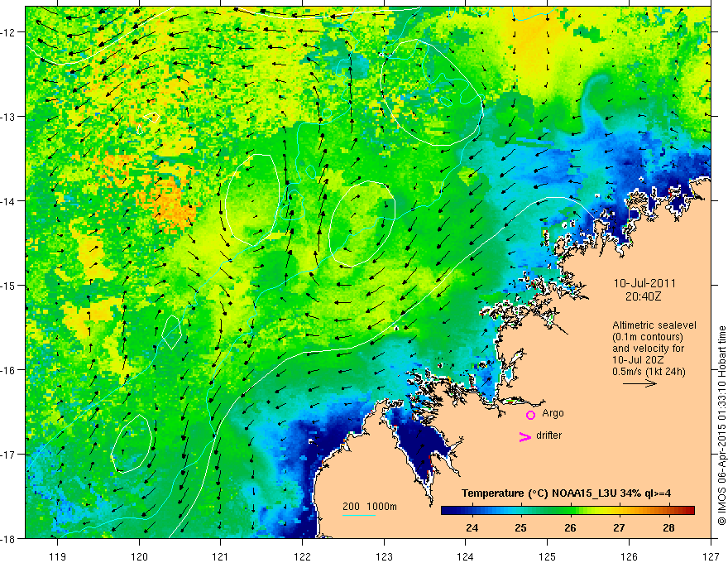728x563 pixels.
Task: Click the IMOS copyright timestamp text
Action: point(721,426)
